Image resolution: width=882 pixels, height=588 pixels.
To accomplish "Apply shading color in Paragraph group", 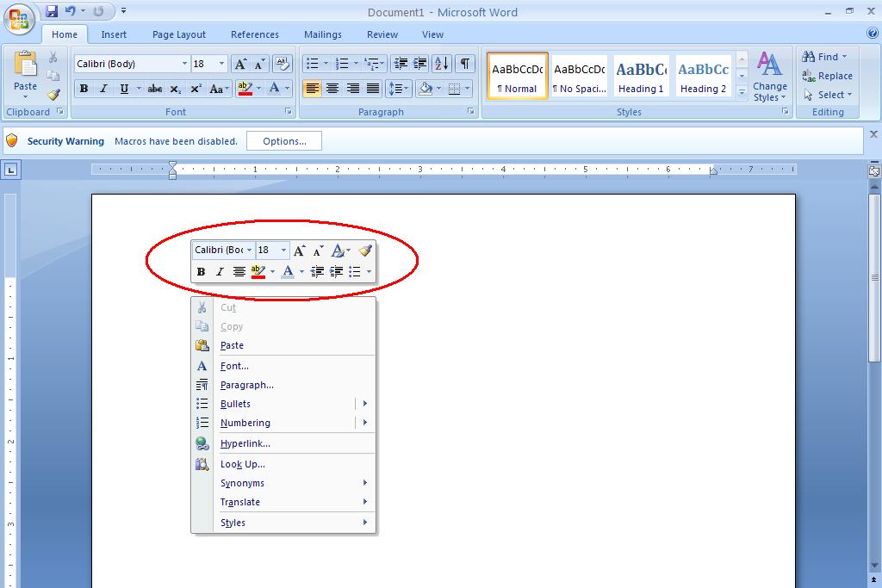I will pos(425,89).
